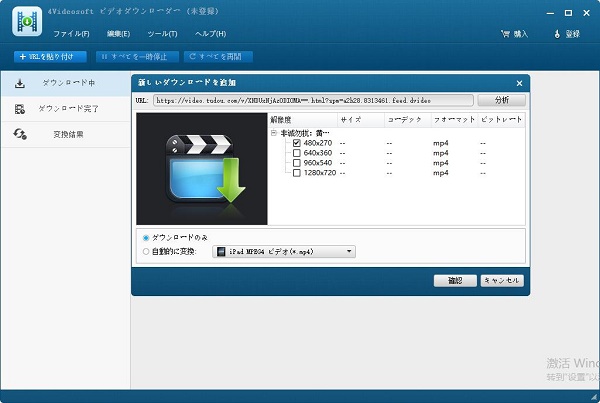Open the 編集(E) menu

118,34
